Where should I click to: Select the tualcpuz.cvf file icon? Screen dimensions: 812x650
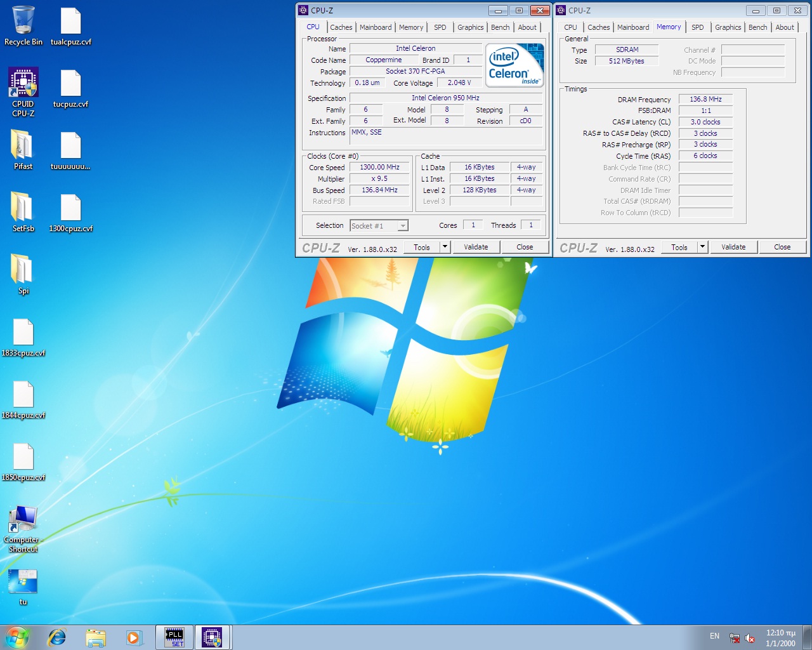pos(70,25)
